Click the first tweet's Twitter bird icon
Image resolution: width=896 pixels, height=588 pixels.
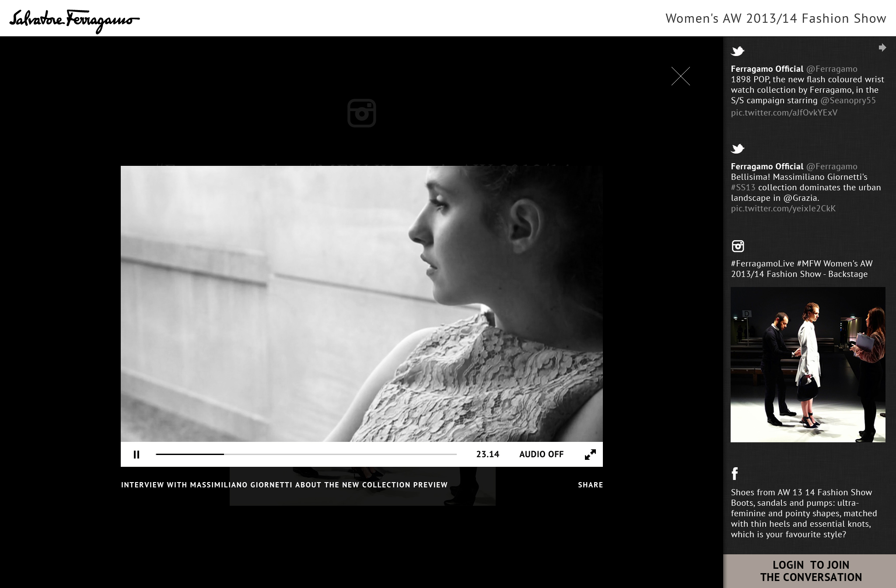click(738, 51)
